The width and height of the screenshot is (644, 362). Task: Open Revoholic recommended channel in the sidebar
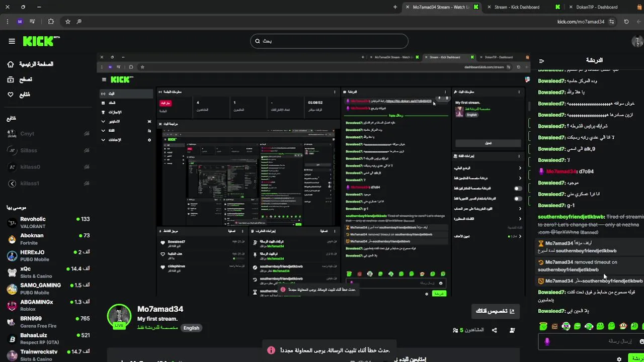point(48,223)
